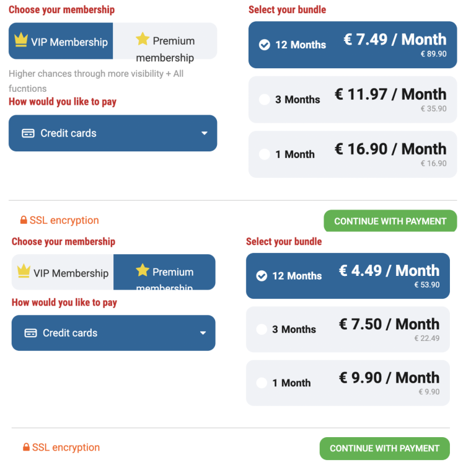
Task: Choose the 3 Months bundle at € 7.50
Action: pyautogui.click(x=262, y=329)
